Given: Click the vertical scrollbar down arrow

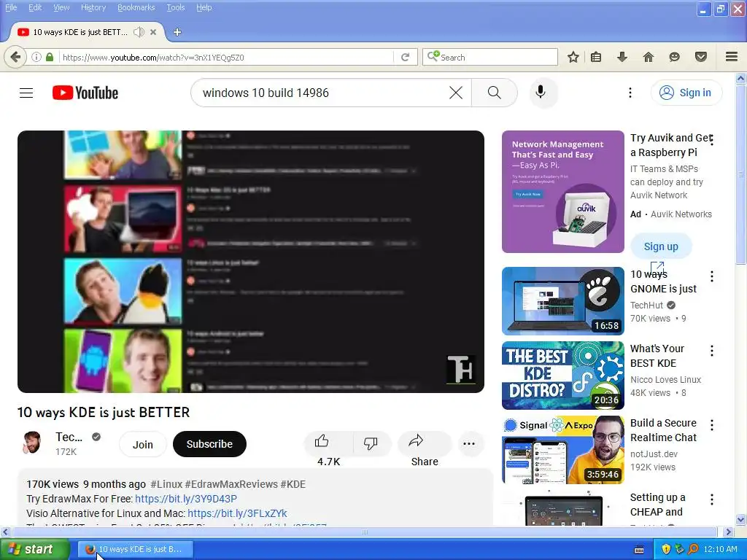Looking at the screenshot, I should pyautogui.click(x=741, y=519).
